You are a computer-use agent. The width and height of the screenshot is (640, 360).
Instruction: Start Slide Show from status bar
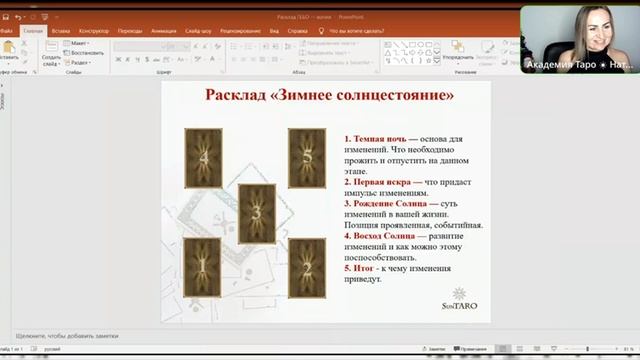pos(554,349)
